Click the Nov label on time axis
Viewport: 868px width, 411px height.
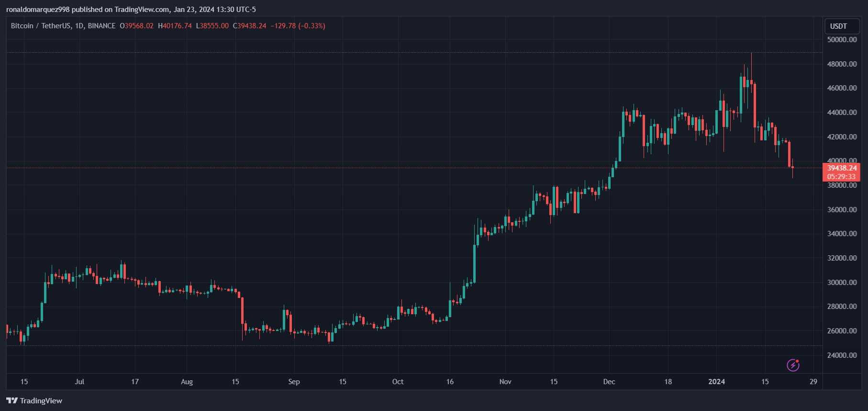pyautogui.click(x=505, y=382)
